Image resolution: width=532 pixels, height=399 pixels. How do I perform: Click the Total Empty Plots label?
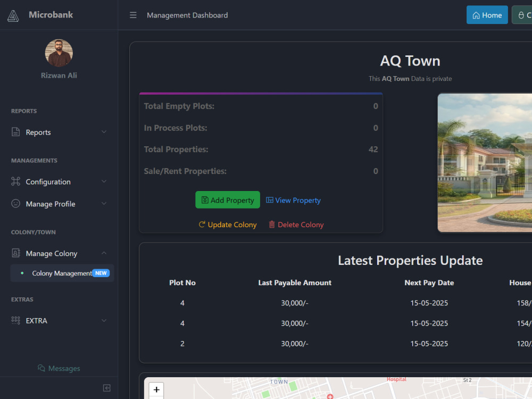pyautogui.click(x=179, y=106)
